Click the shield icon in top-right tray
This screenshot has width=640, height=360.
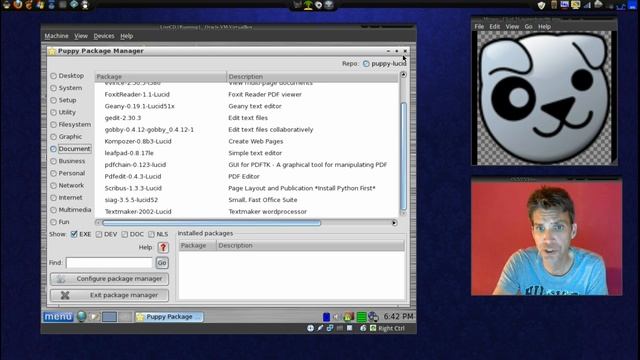tap(541, 5)
